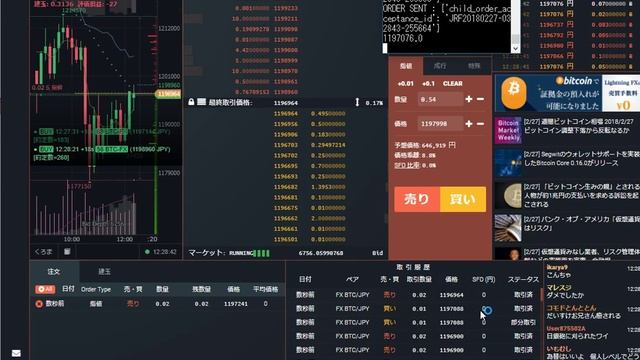Click the マーケット RUNNING status indicator
This screenshot has width=640, height=360.
(x=249, y=253)
